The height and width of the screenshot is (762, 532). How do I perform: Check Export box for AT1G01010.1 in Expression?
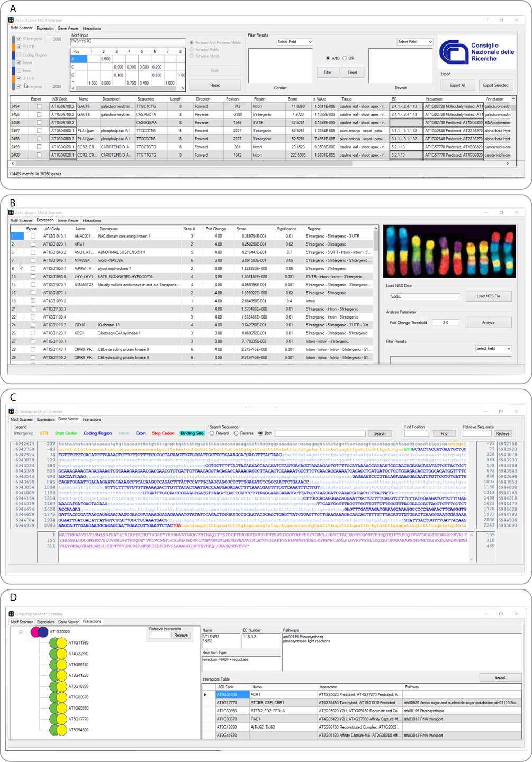pyautogui.click(x=33, y=237)
